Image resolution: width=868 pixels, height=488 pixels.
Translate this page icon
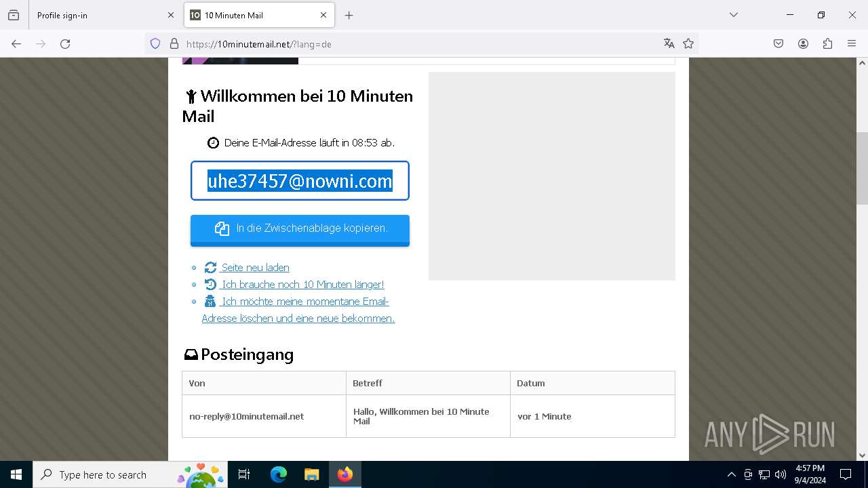pos(669,43)
